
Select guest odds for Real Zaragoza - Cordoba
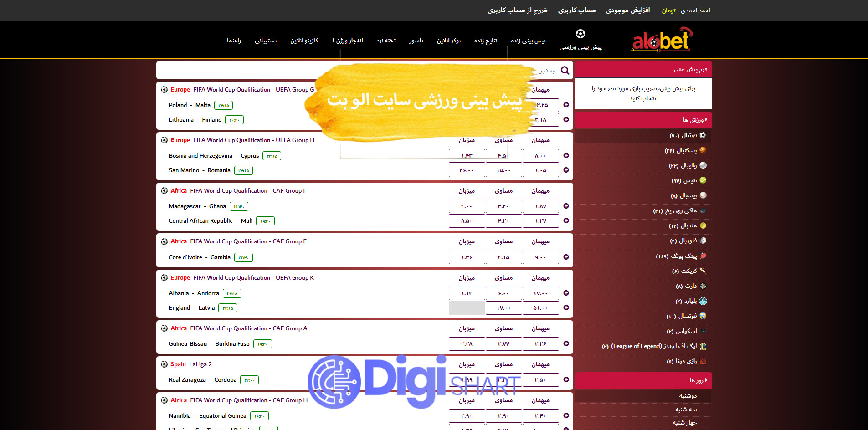(x=540, y=380)
